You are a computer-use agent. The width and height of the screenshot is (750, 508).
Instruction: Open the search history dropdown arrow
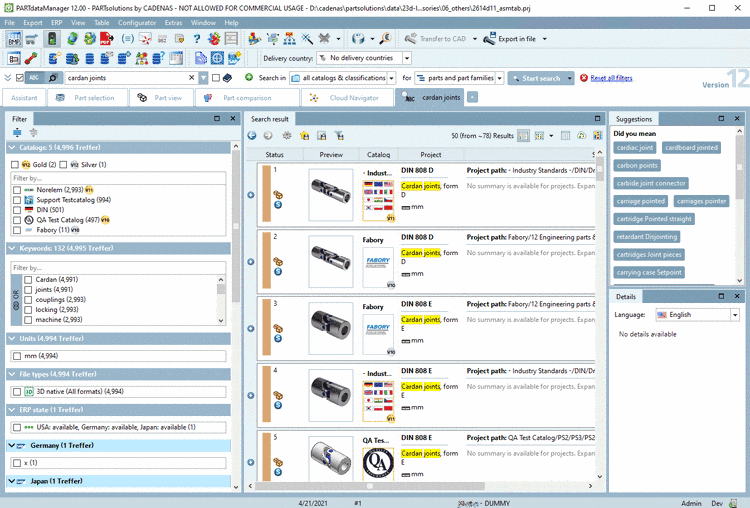204,77
